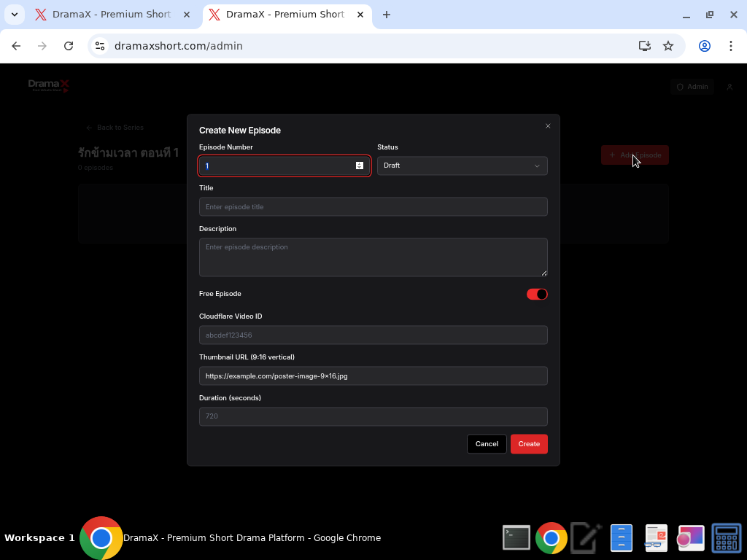Bookmark the page with the star icon
The width and height of the screenshot is (747, 560).
[x=668, y=45]
